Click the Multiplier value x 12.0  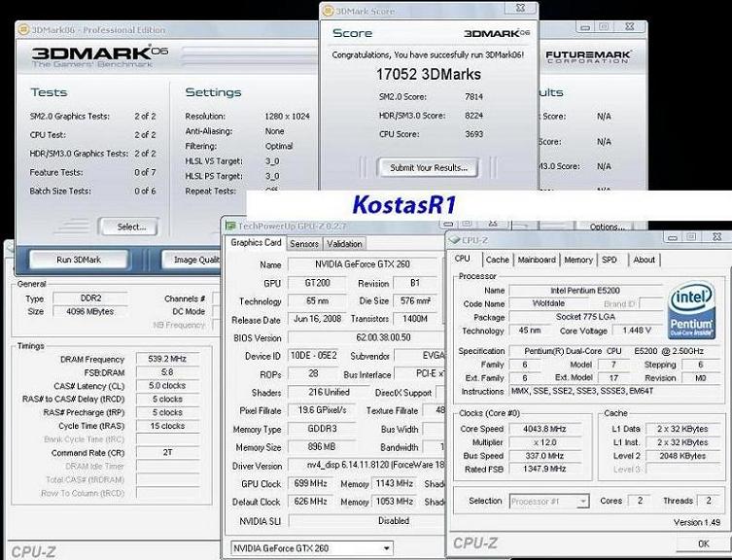(x=544, y=442)
